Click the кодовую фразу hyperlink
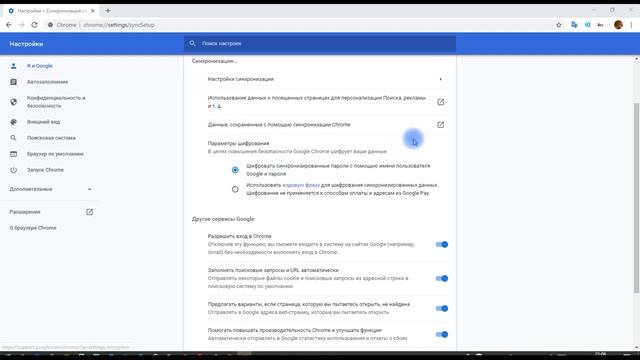The width and height of the screenshot is (640, 360). pos(301,185)
